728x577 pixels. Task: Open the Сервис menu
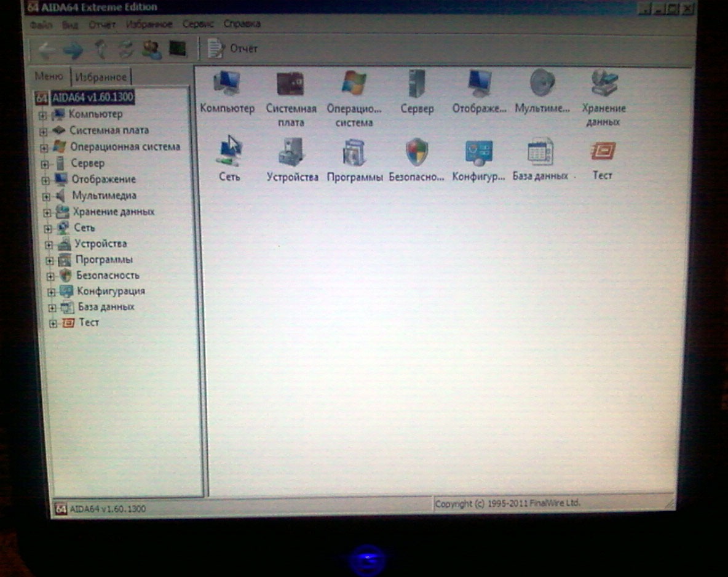[x=198, y=24]
